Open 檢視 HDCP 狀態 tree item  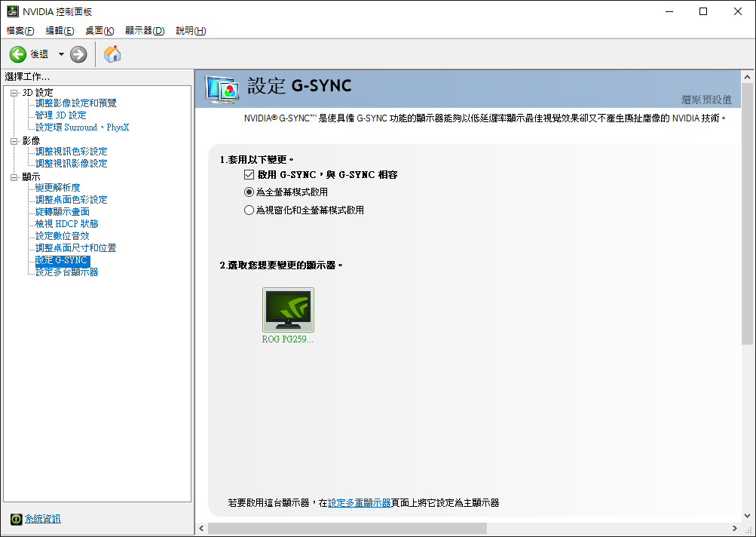click(67, 223)
